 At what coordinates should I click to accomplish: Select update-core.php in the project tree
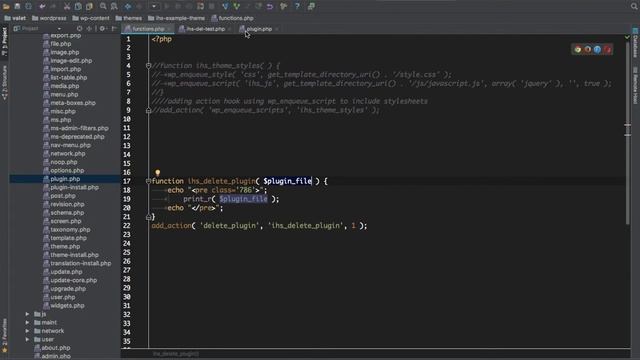coord(73,280)
